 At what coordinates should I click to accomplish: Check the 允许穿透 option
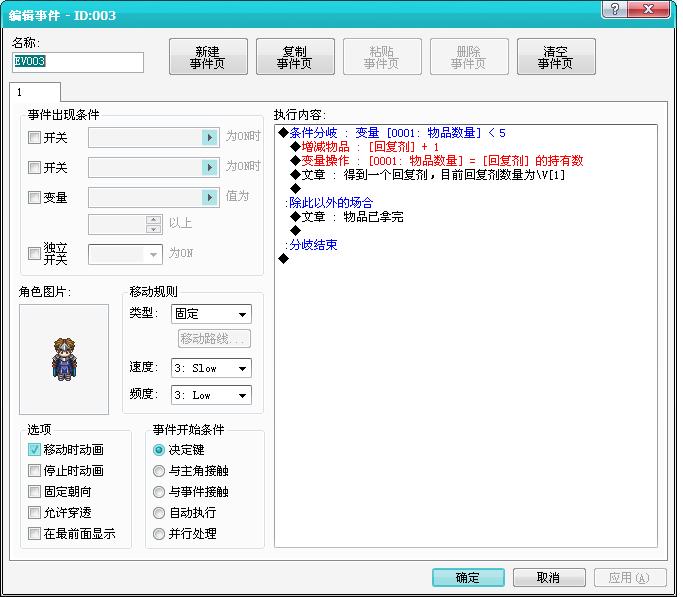(x=34, y=513)
